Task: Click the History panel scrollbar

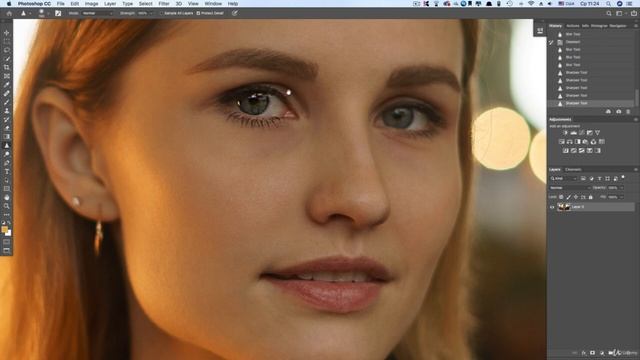Action: [x=637, y=98]
